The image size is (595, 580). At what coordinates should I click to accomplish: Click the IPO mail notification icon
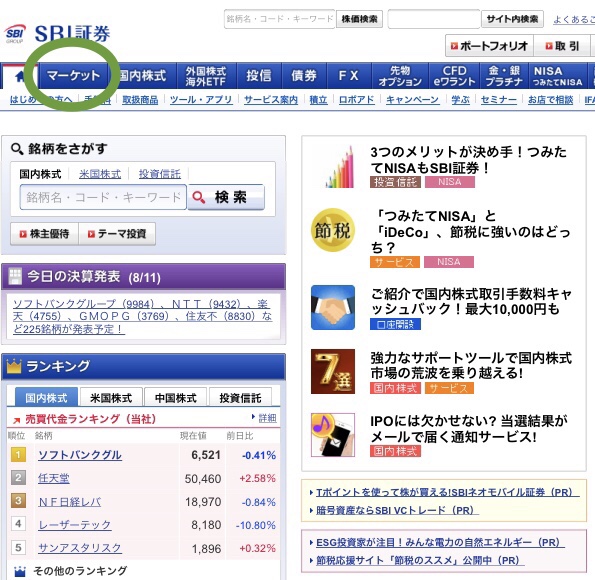(x=333, y=435)
